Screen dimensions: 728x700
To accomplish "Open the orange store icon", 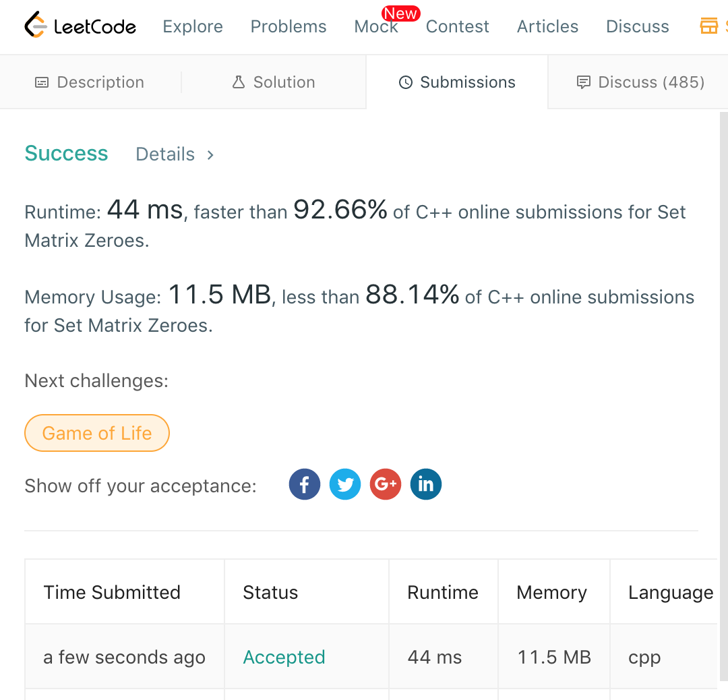I will 709,26.
